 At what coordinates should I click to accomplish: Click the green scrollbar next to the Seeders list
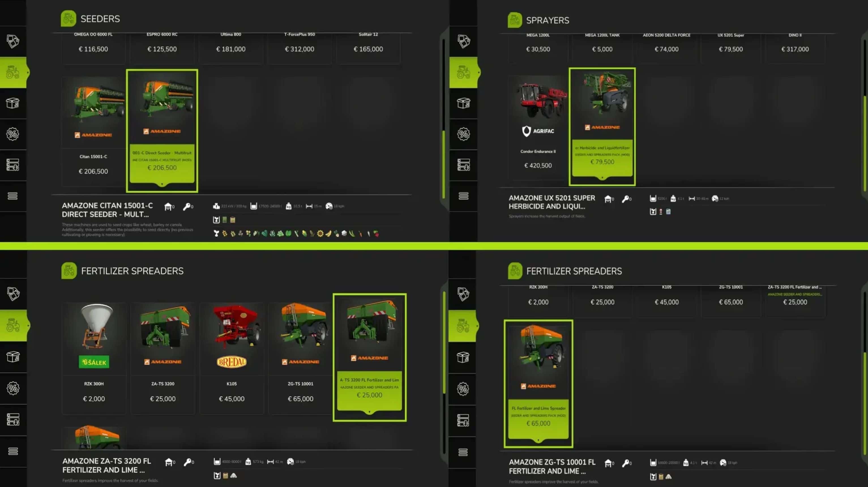tap(443, 164)
